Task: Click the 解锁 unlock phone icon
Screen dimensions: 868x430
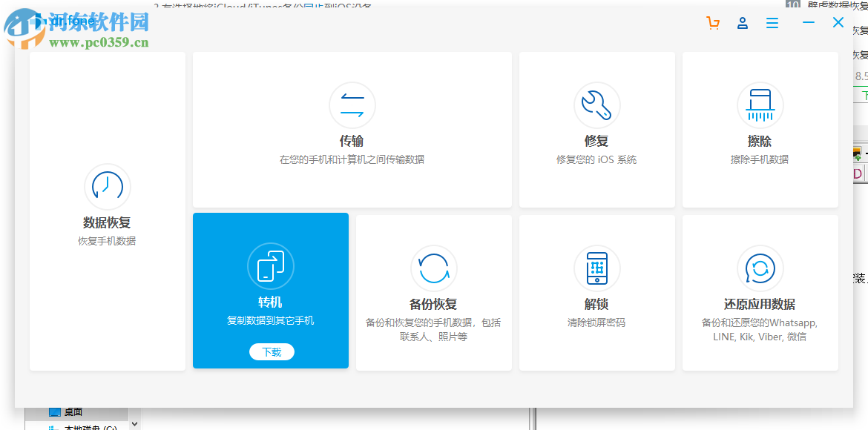Action: click(596, 268)
